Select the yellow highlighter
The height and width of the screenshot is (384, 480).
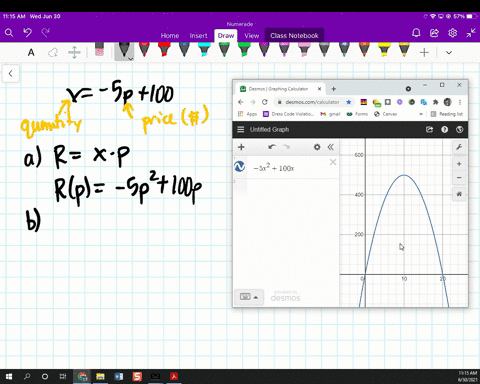384,49
